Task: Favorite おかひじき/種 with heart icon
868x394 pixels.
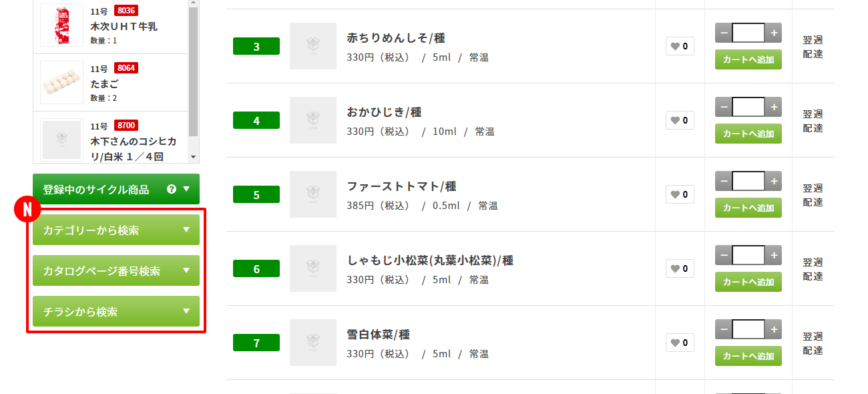Action: [680, 120]
